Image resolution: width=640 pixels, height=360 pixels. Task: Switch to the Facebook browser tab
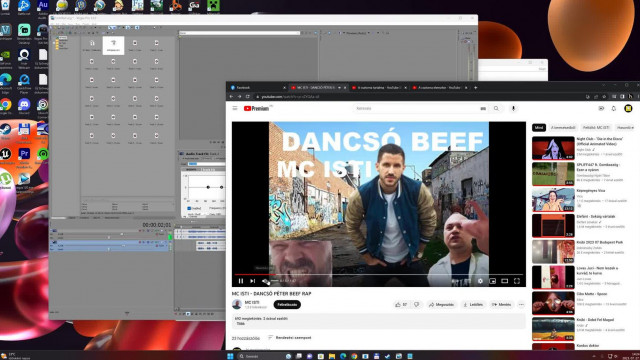click(258, 87)
